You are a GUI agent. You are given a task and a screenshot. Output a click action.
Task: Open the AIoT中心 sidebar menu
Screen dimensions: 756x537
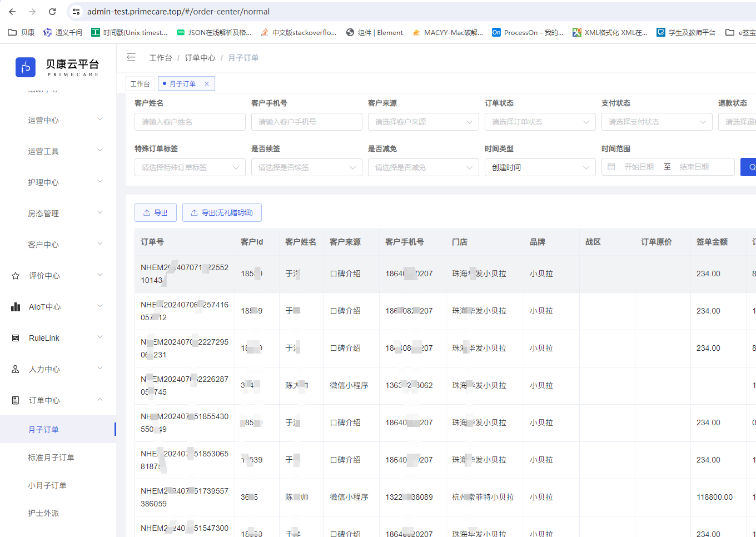(58, 306)
